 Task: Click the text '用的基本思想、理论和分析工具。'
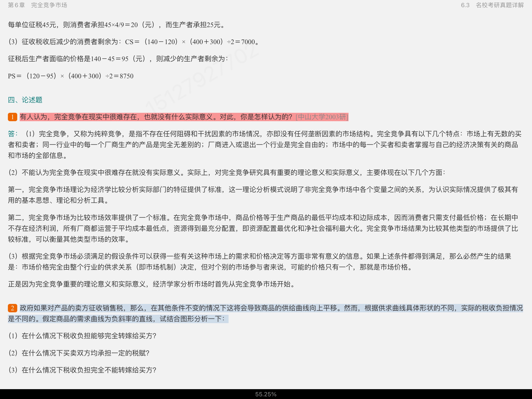click(x=58, y=200)
